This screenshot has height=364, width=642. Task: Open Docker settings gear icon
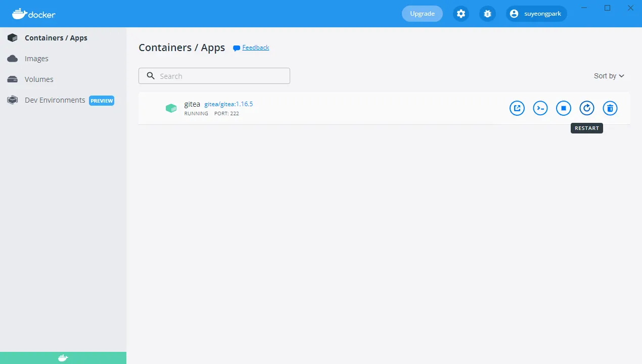click(461, 14)
